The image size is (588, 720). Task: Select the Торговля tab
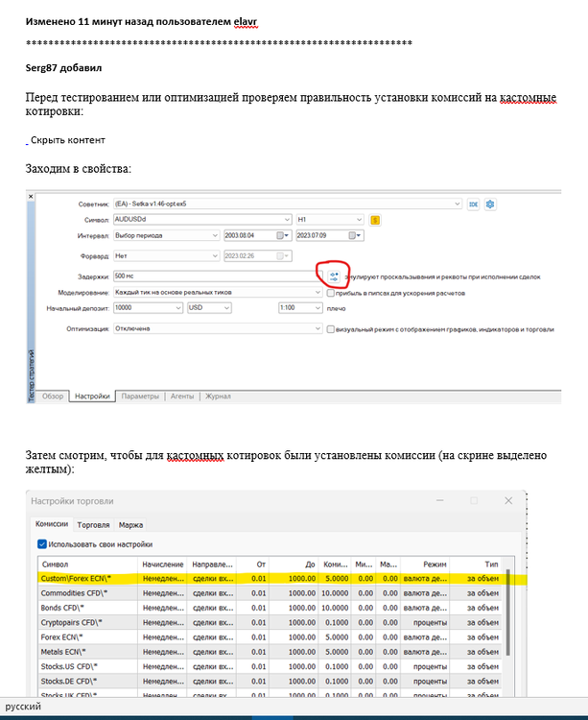click(x=94, y=525)
